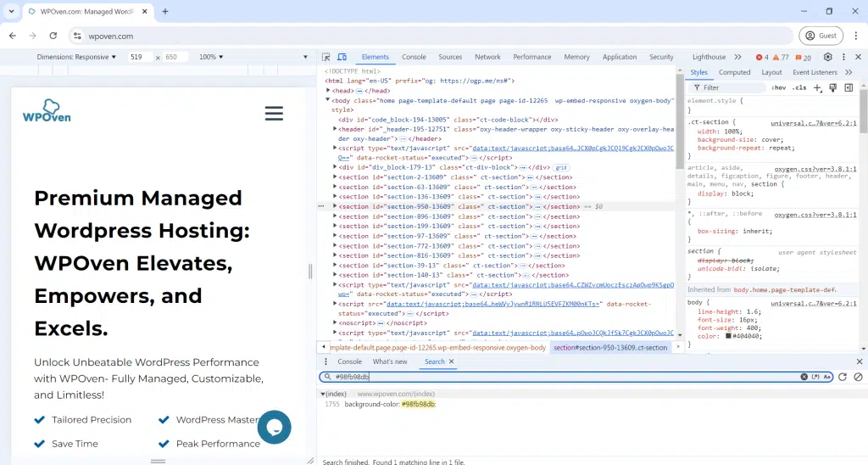This screenshot has height=465, width=868.
Task: Toggle the .cls classes panel
Action: (x=798, y=87)
